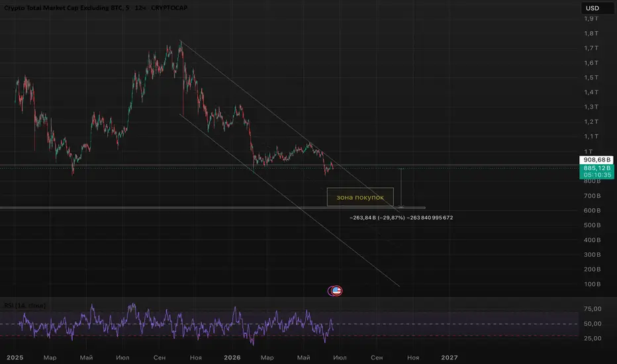Click the 2027 year label on time axis
617x364 pixels.
pos(450,357)
